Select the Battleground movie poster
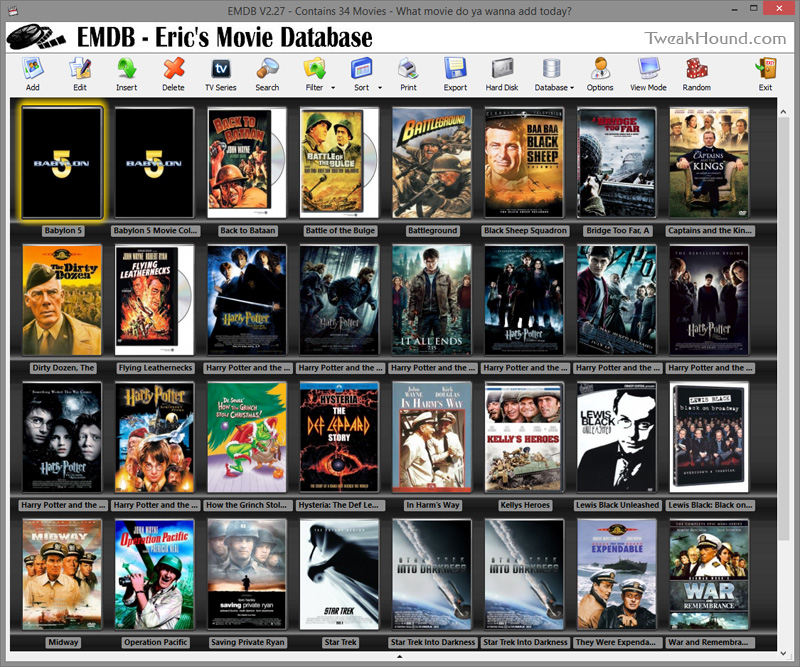 coord(432,163)
